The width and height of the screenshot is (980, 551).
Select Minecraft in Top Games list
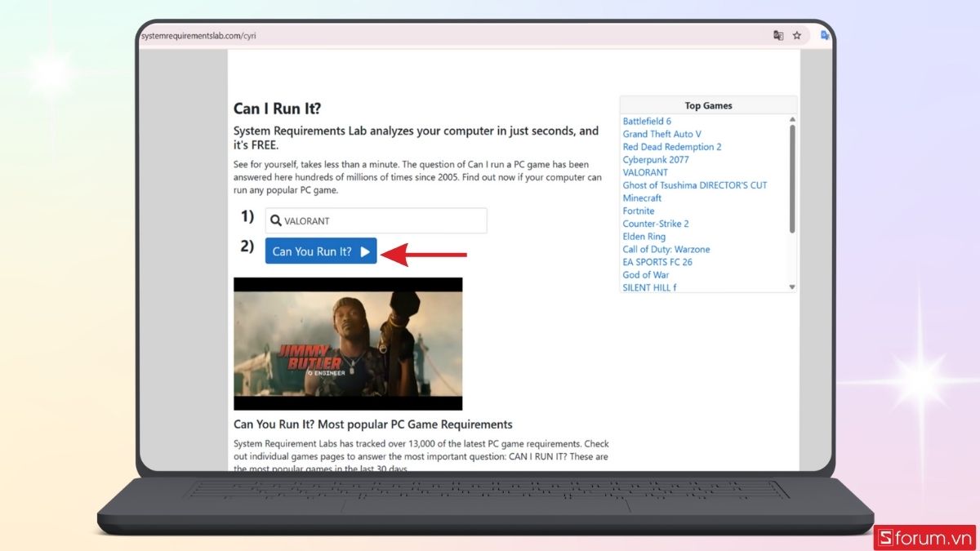pyautogui.click(x=642, y=198)
